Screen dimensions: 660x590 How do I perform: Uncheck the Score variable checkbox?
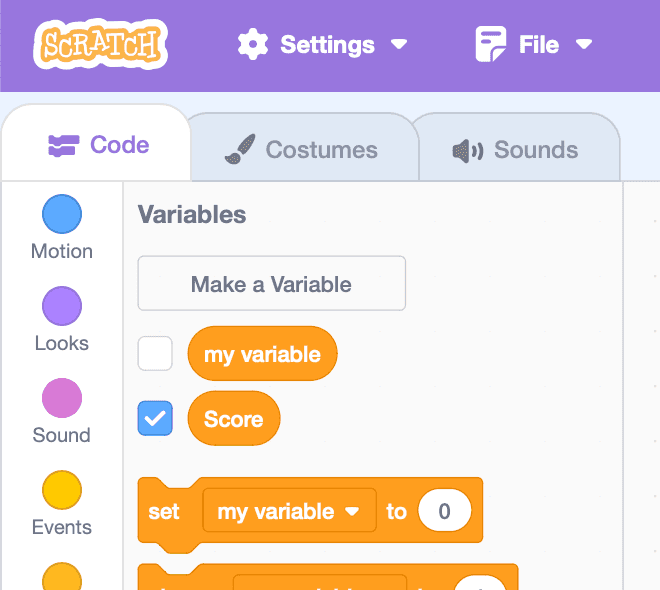[155, 419]
